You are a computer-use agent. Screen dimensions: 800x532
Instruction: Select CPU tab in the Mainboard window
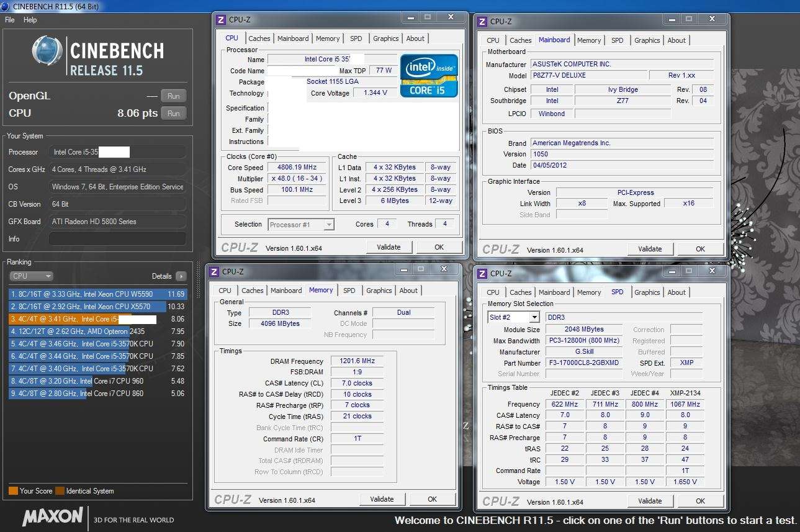click(x=493, y=40)
